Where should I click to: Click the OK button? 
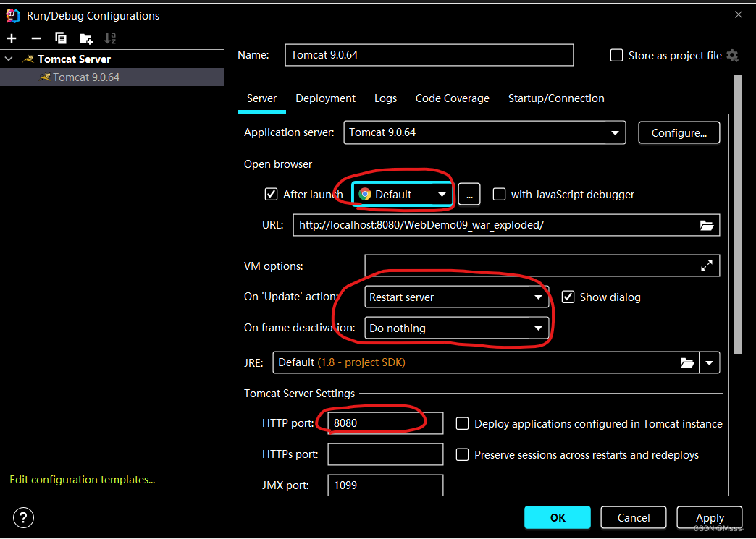click(x=558, y=518)
